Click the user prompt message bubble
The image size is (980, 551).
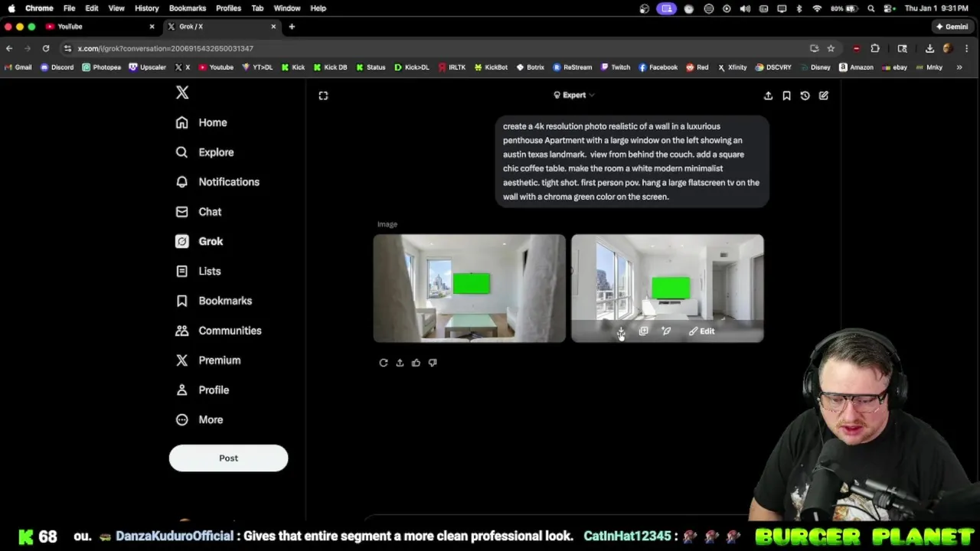(632, 161)
